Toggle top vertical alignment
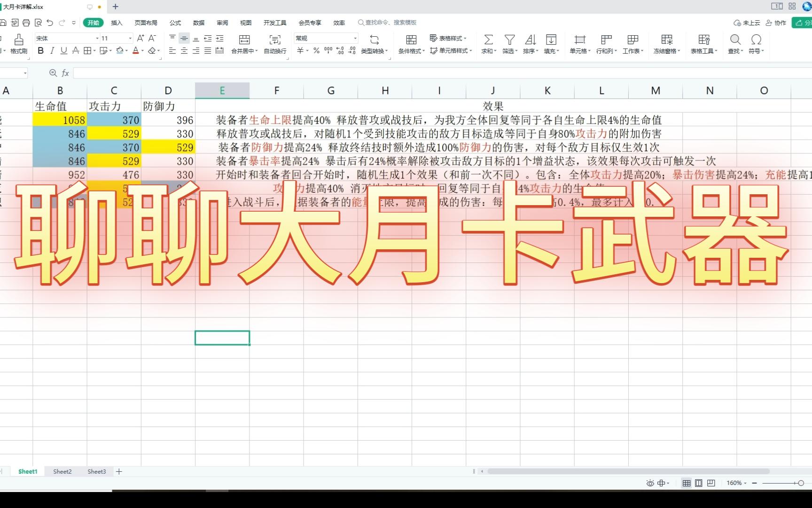Viewport: 812px width, 508px height. click(x=172, y=38)
